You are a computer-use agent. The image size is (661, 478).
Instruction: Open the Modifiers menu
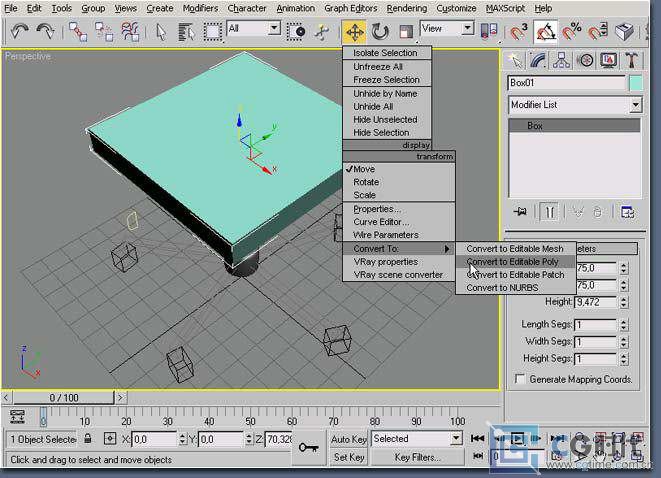pos(200,8)
